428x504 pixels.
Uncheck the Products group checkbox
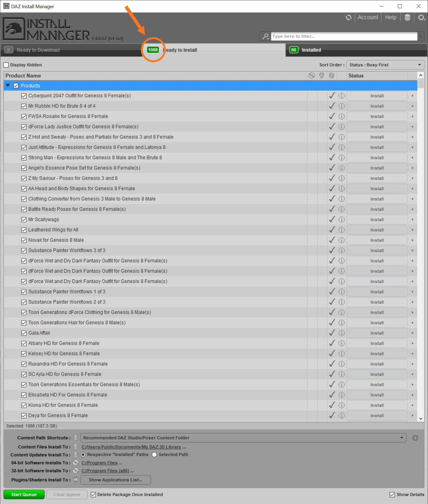[16, 86]
